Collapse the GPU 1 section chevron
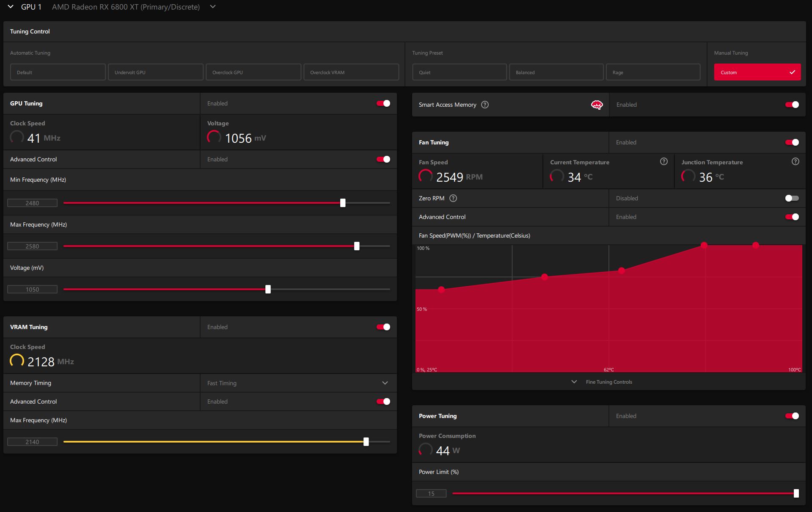Viewport: 812px width, 512px height. [11, 7]
